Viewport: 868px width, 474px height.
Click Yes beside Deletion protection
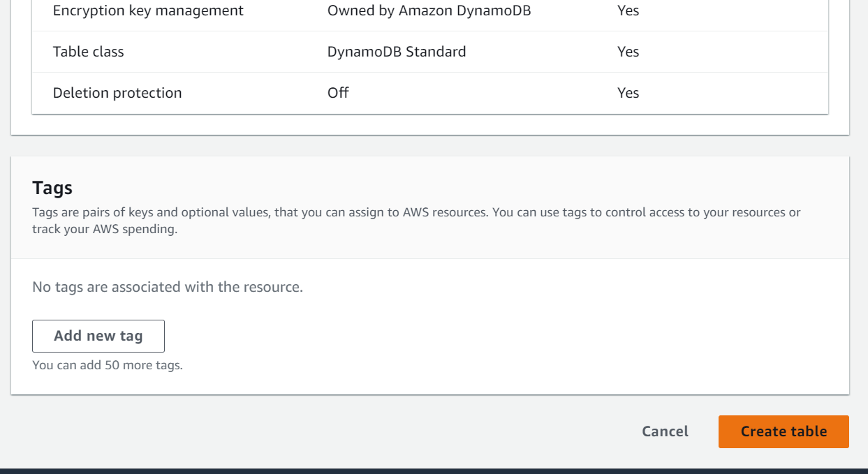(x=628, y=92)
